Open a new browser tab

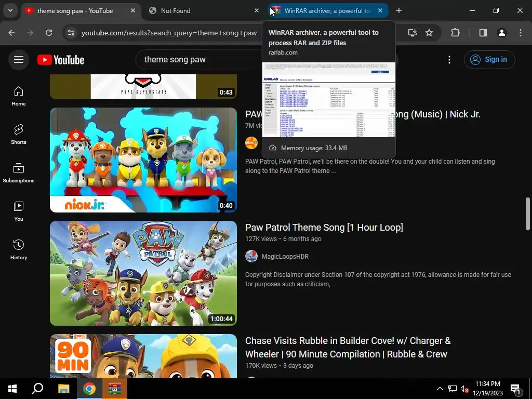(399, 10)
